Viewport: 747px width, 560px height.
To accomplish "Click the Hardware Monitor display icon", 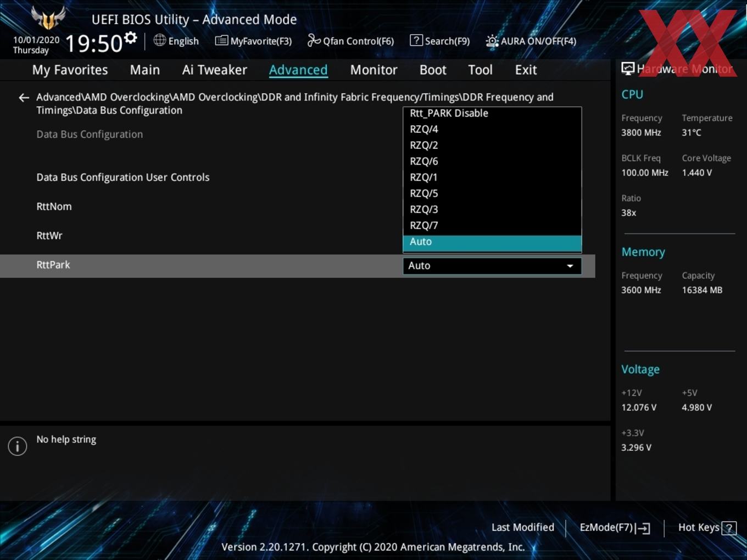I will tap(628, 69).
